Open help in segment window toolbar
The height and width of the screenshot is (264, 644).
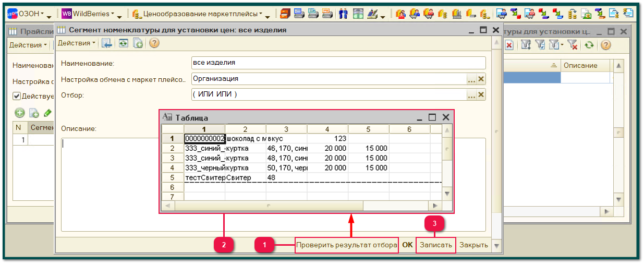coord(154,43)
